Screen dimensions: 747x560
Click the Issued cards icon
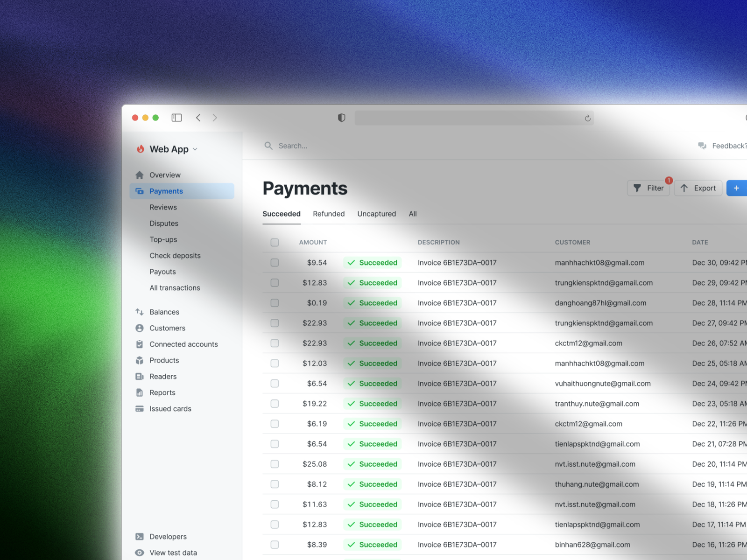pos(139,409)
